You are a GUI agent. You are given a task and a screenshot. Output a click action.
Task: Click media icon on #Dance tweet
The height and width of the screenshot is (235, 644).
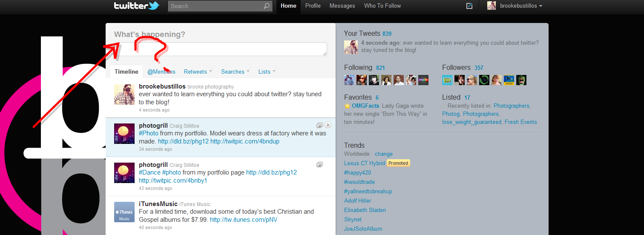click(319, 164)
